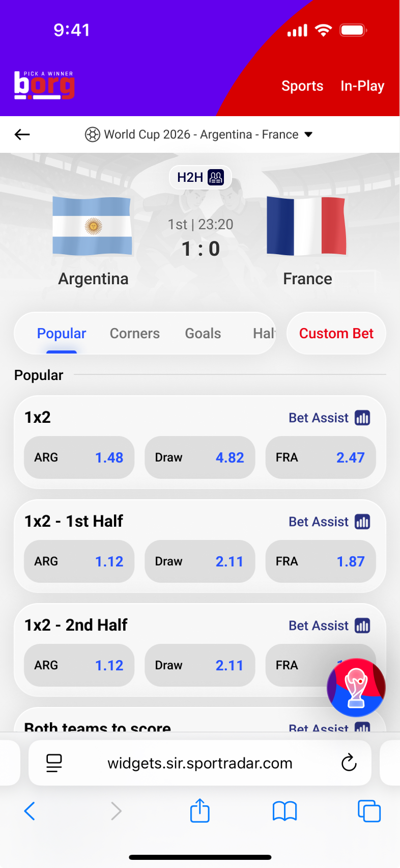400x868 pixels.
Task: Open Bet Assist for the 1x2 market
Action: click(329, 418)
